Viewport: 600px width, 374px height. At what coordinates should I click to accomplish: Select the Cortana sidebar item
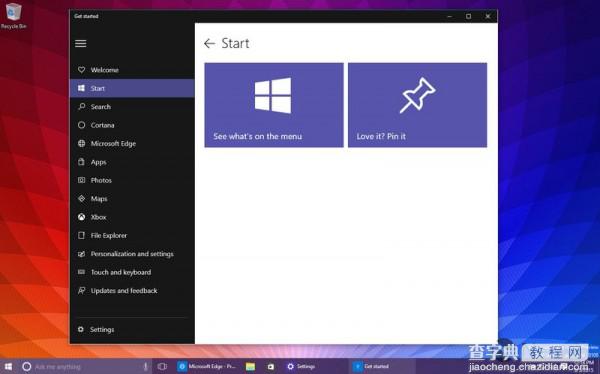tap(132, 125)
